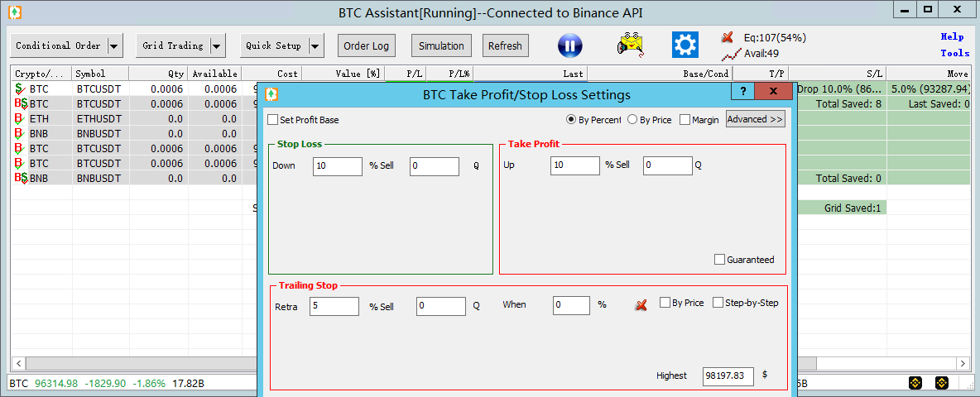Click the Stop Loss Down percent field
The height and width of the screenshot is (397, 980).
click(x=338, y=166)
